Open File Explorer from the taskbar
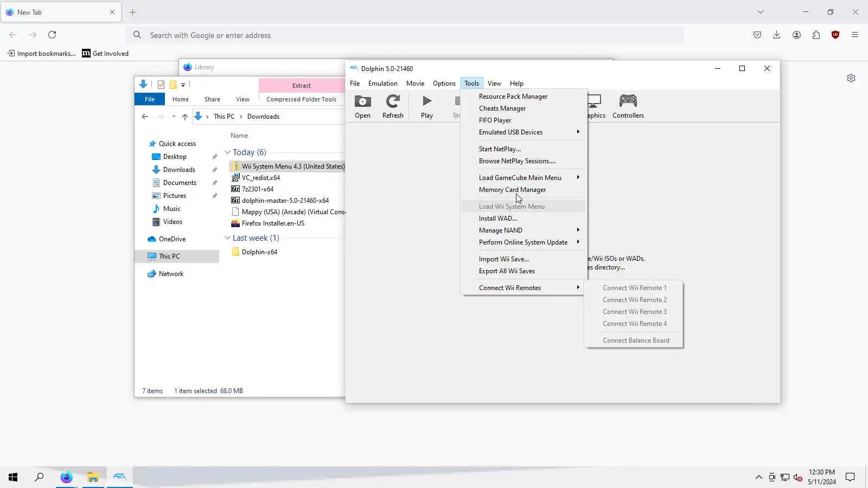 pyautogui.click(x=93, y=477)
